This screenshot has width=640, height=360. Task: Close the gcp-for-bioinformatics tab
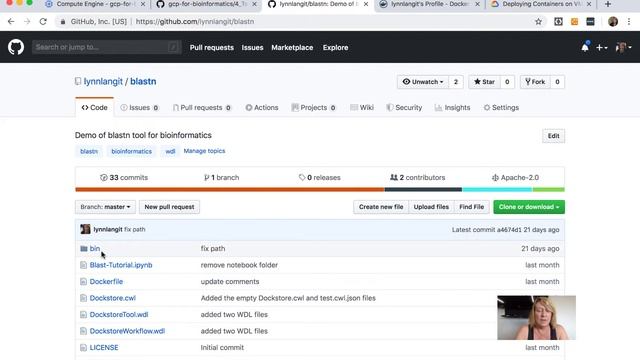[x=254, y=4]
